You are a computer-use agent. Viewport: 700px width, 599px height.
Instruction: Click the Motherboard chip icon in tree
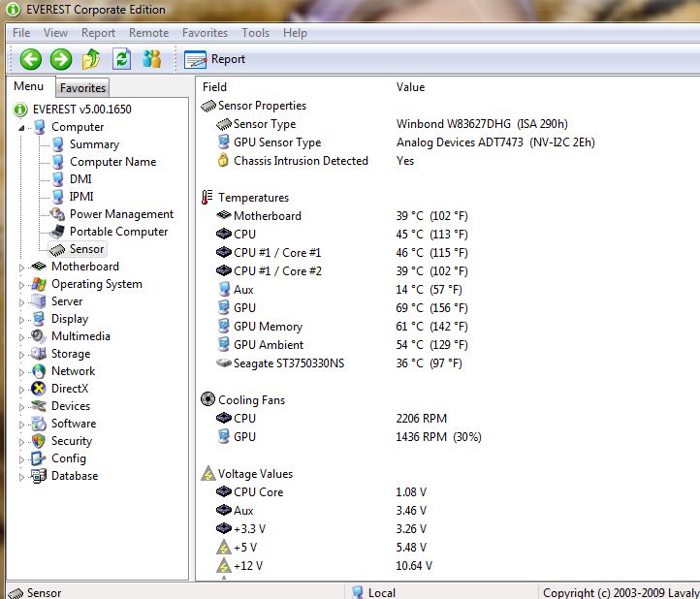(39, 267)
